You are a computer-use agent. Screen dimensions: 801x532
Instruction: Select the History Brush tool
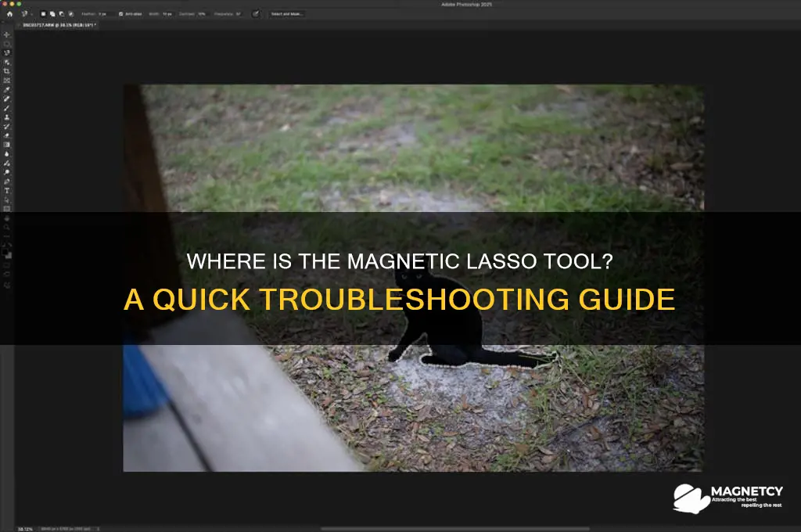6,126
